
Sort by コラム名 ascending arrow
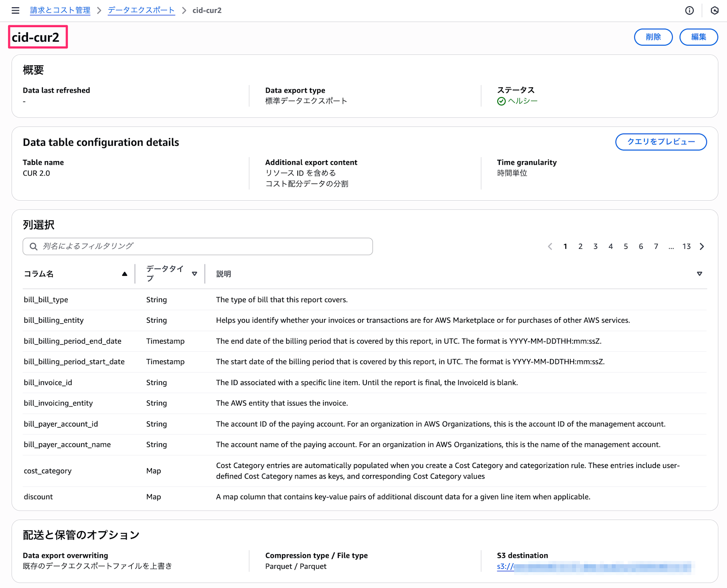125,274
